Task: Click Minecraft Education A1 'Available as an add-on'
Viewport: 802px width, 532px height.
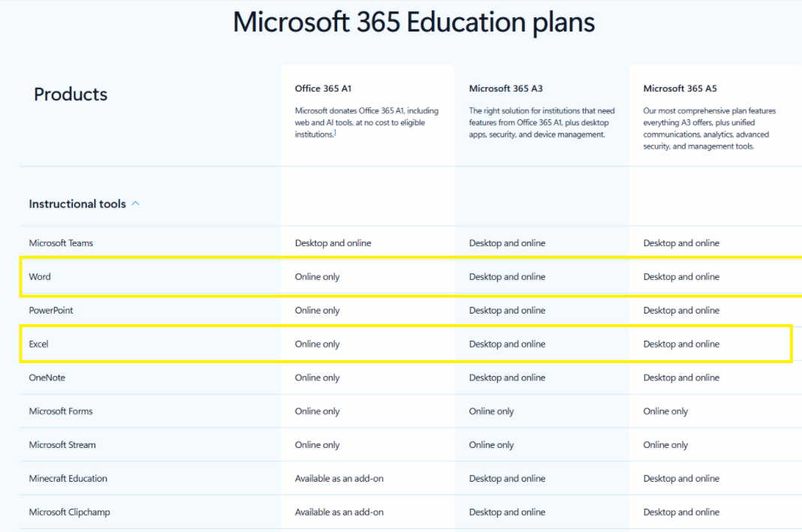Action: [339, 478]
